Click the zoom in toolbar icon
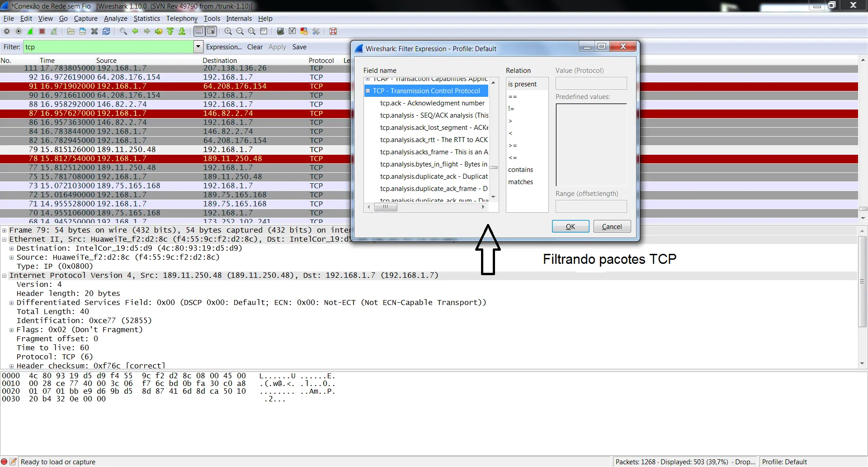The width and height of the screenshot is (868, 467). pos(228,31)
